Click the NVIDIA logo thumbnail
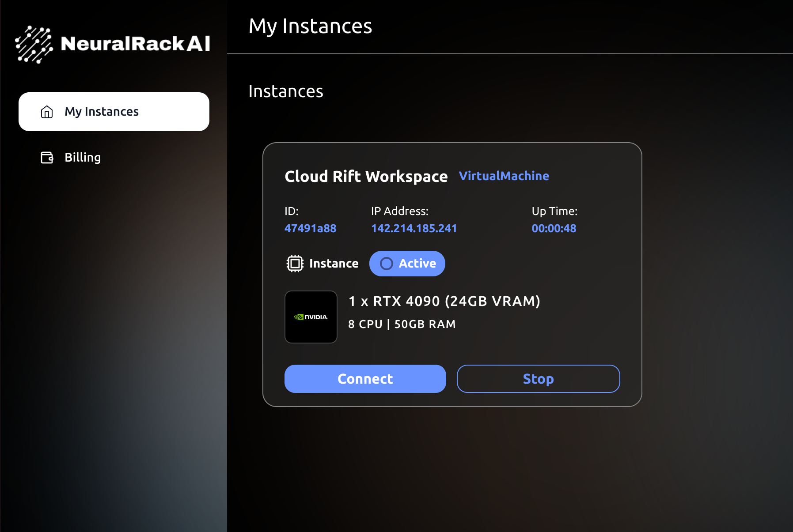Image resolution: width=793 pixels, height=532 pixels. [x=311, y=317]
